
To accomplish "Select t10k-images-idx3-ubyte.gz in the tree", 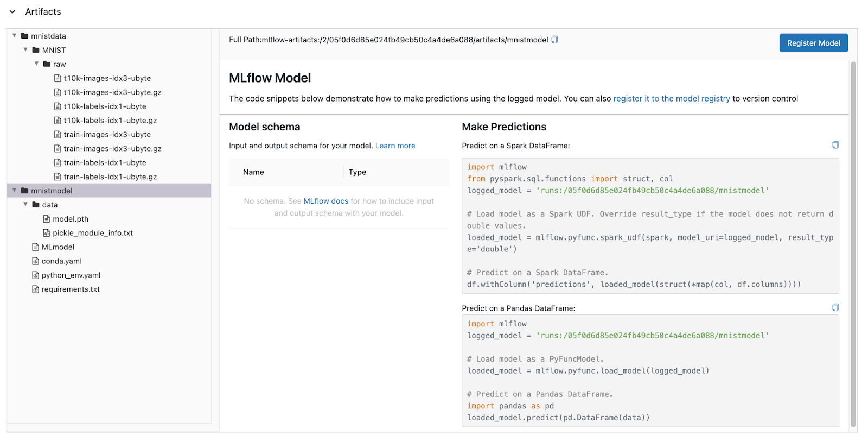I will pos(112,92).
